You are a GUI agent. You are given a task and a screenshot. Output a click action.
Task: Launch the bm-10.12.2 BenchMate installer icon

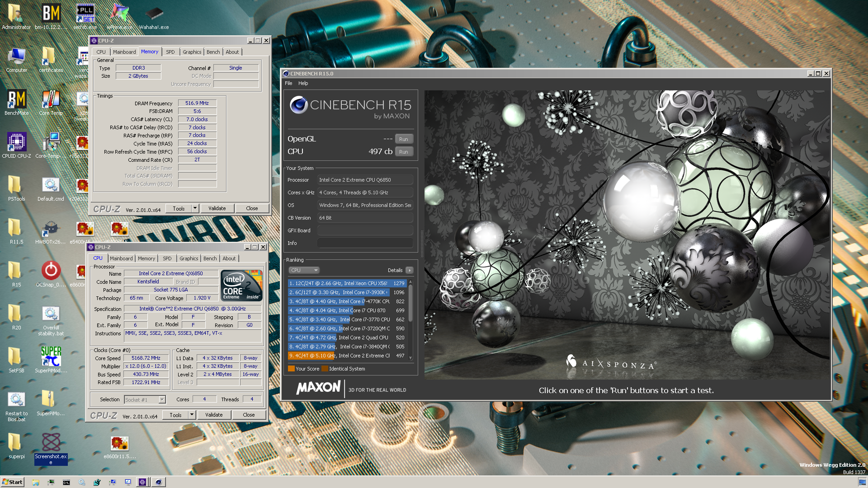click(51, 16)
